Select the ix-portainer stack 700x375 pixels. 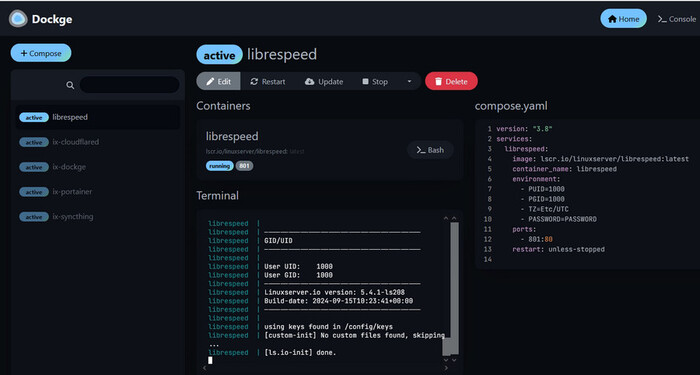pyautogui.click(x=98, y=192)
